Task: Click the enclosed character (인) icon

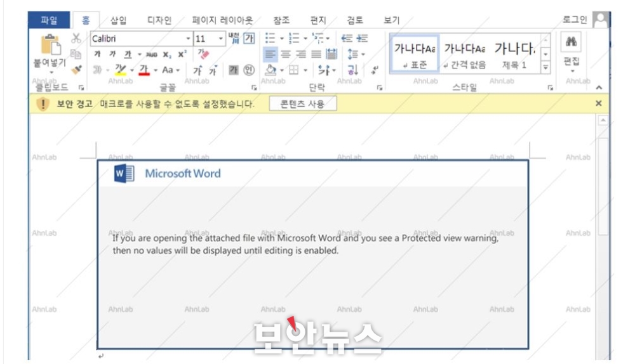Action: (249, 70)
